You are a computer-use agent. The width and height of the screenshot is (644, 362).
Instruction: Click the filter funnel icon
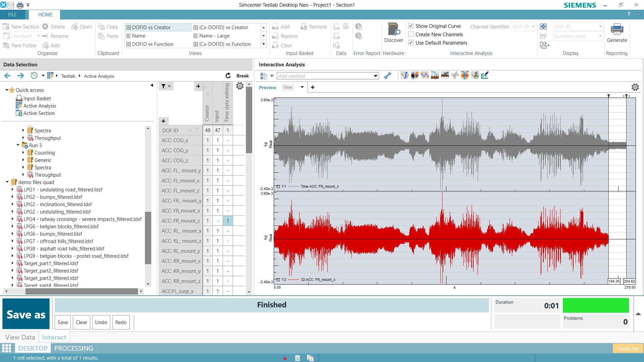(163, 86)
